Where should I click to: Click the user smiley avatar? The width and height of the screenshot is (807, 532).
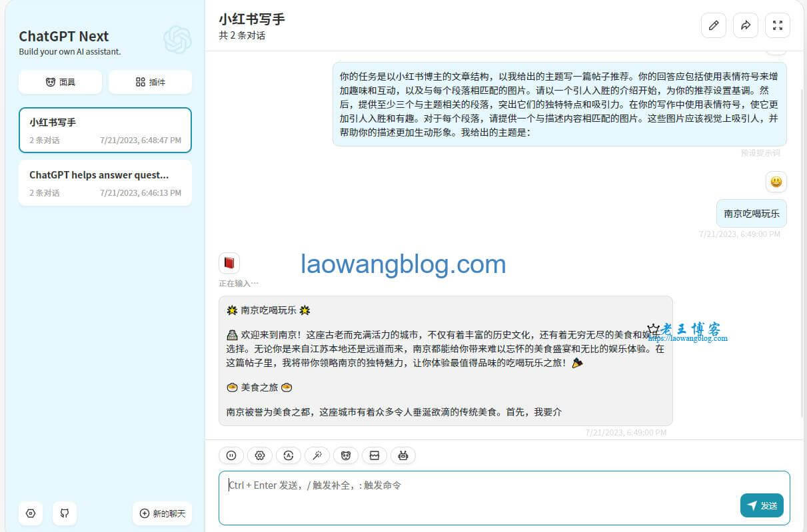pos(776,181)
